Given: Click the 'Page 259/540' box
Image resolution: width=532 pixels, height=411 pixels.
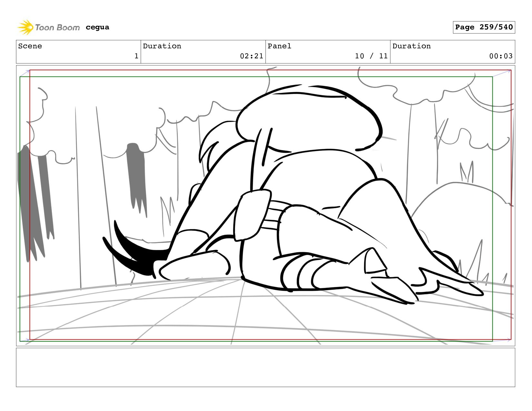Looking at the screenshot, I should click(484, 27).
